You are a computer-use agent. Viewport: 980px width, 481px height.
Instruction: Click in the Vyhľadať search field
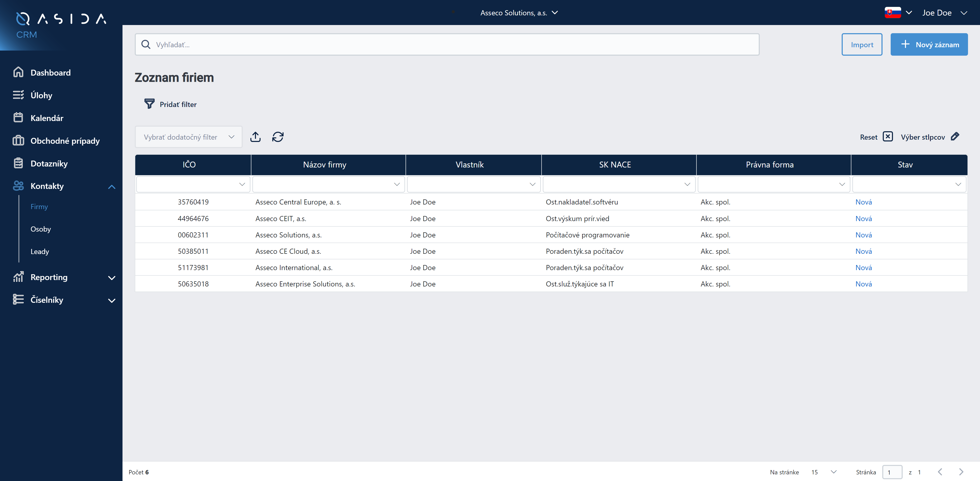[x=447, y=44]
